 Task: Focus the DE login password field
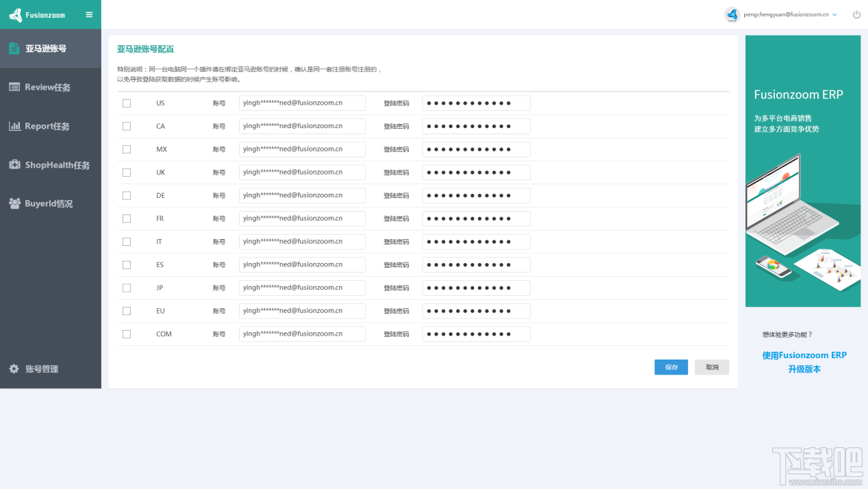point(476,195)
